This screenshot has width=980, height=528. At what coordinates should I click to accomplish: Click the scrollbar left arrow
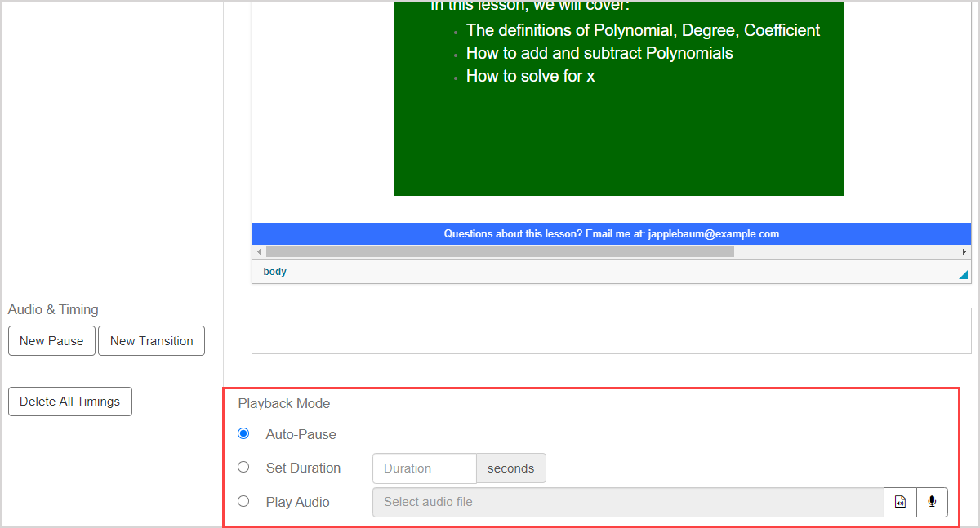(x=259, y=252)
